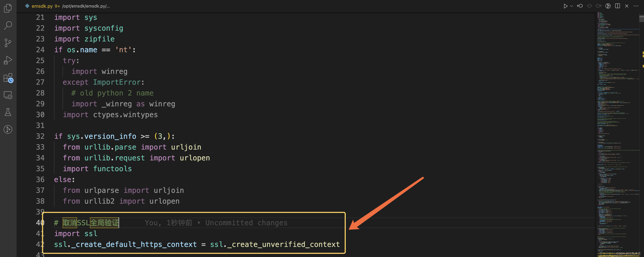
Task: Open the Remote Explorer view
Action: tap(8, 95)
